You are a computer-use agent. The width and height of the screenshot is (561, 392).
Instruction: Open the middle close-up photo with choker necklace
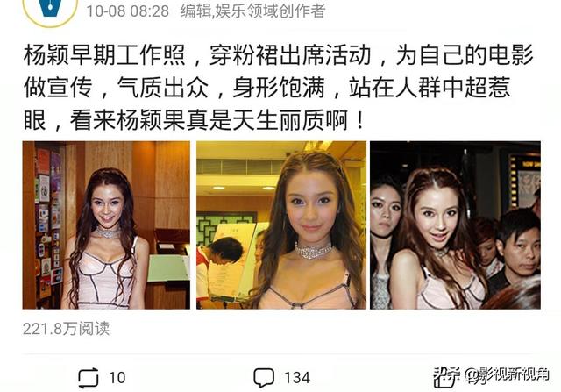281,225
